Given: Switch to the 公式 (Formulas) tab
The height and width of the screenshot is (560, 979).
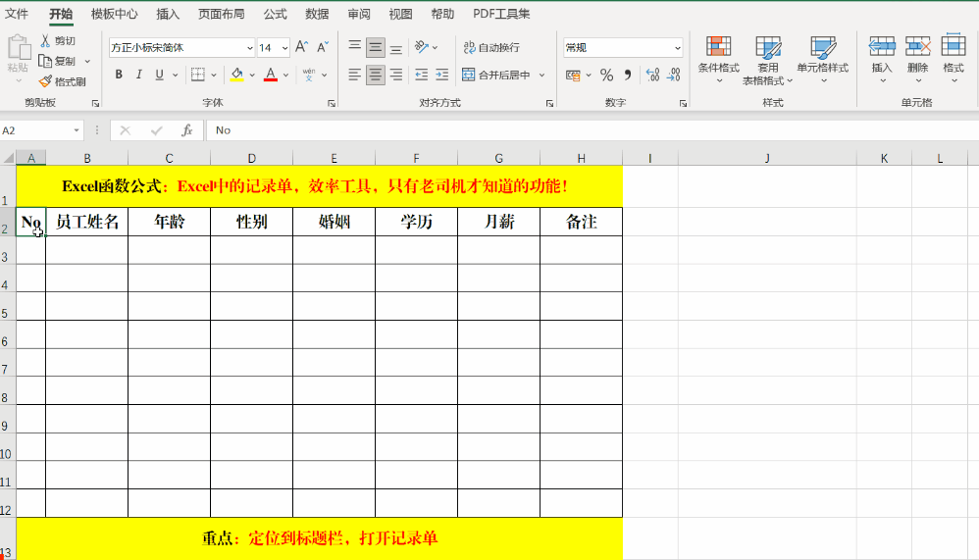Looking at the screenshot, I should 275,13.
